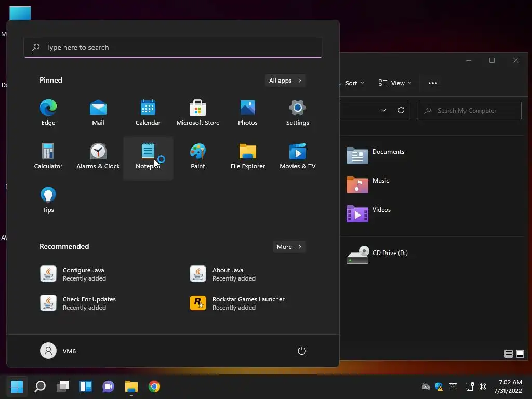
Task: Launch Notepad from pinned apps
Action: pyautogui.click(x=148, y=157)
